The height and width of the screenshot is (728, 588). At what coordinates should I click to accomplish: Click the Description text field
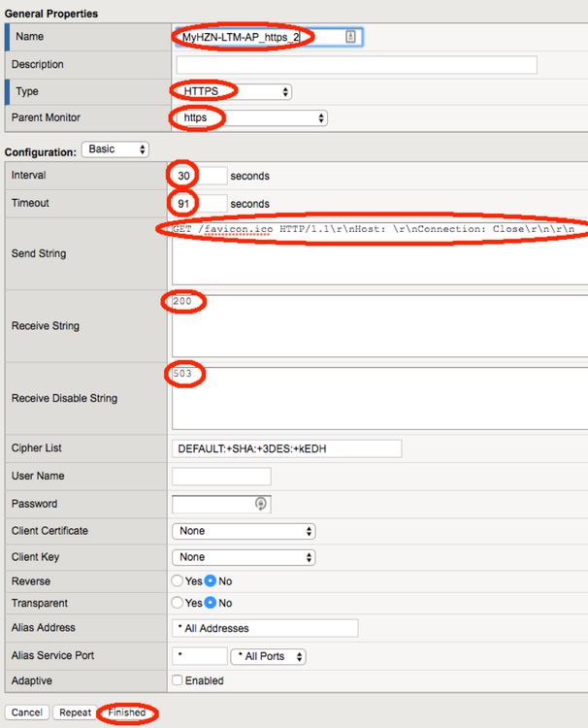(356, 64)
